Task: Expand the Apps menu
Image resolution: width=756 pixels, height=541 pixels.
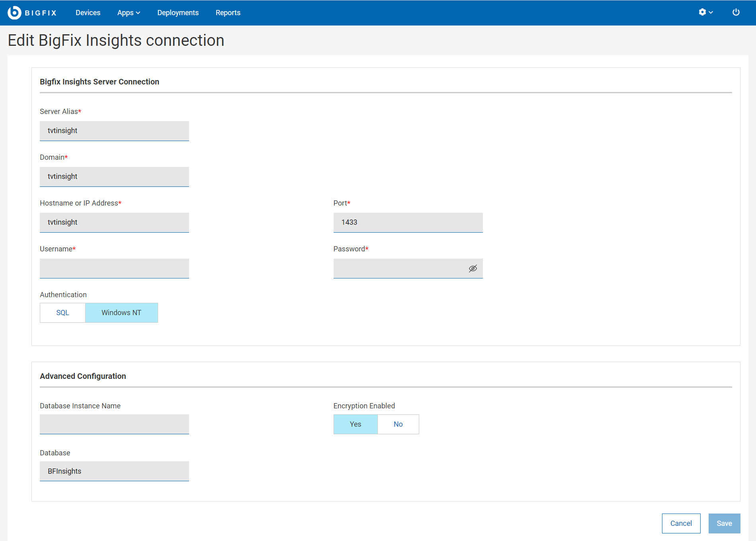Action: [x=129, y=13]
